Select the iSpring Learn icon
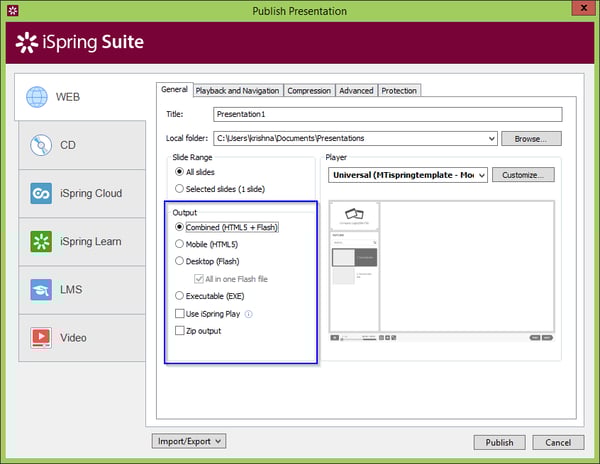 41,242
